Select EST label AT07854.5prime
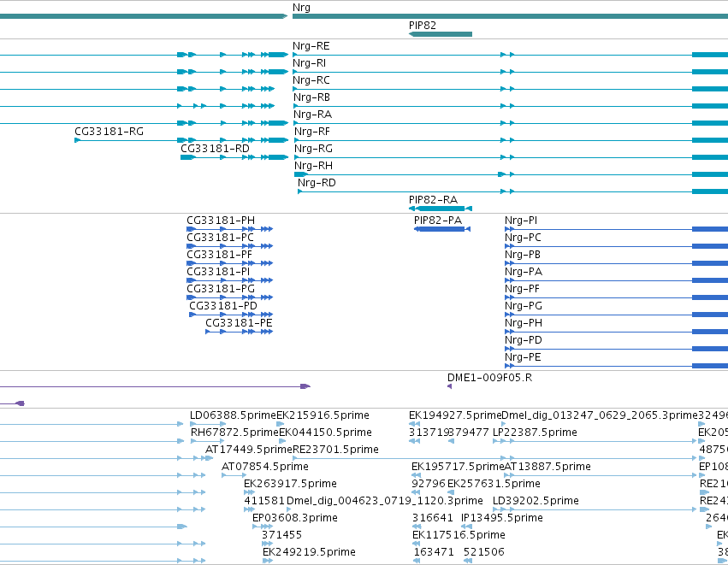This screenshot has height=565, width=728. click(265, 467)
